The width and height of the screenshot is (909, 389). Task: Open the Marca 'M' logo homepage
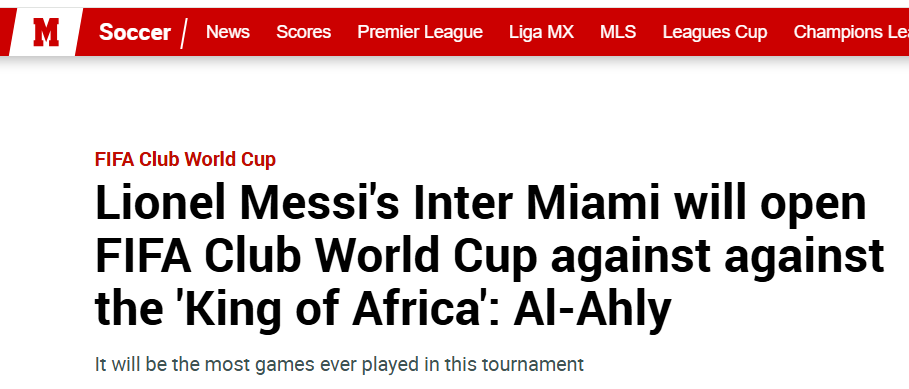point(46,32)
